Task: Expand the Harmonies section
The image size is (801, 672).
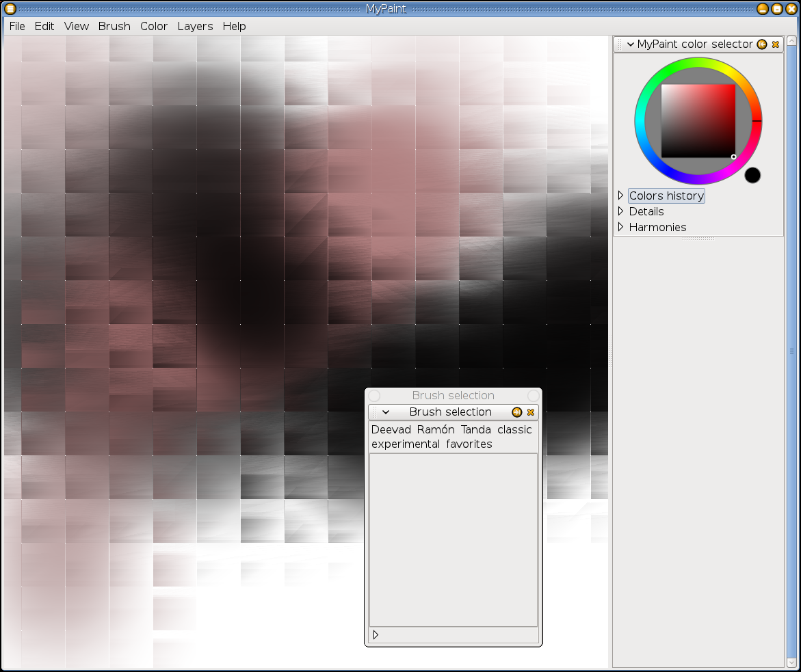Action: (x=621, y=227)
